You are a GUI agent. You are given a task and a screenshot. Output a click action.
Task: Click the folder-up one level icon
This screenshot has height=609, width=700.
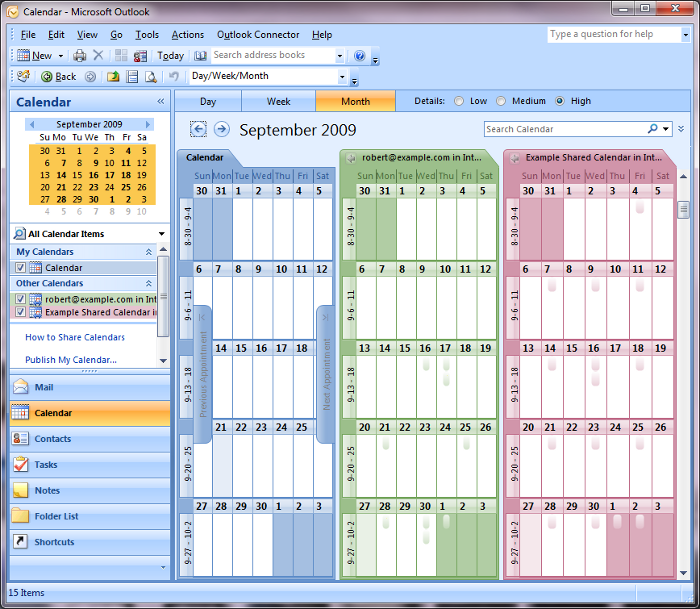coord(113,77)
